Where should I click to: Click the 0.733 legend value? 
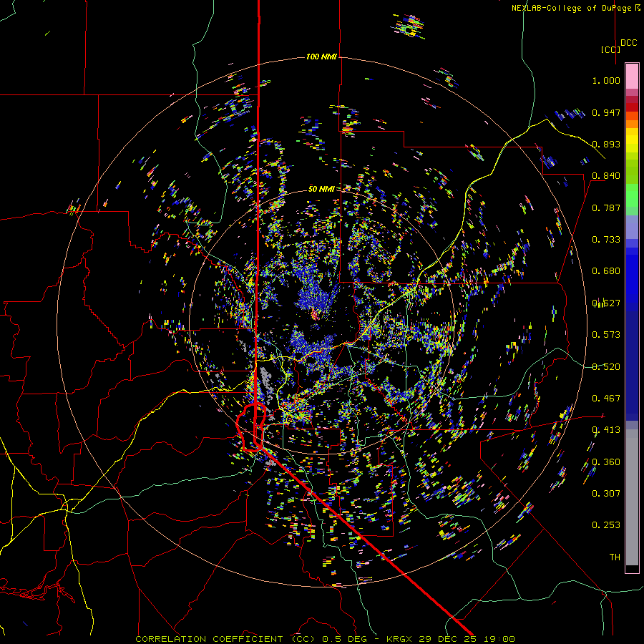click(606, 240)
